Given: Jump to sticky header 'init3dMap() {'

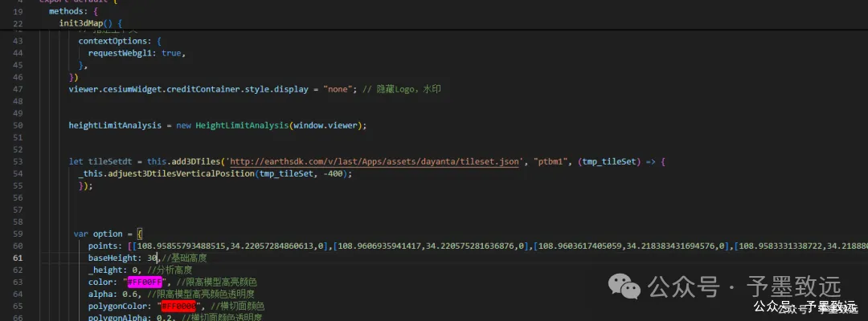Looking at the screenshot, I should coord(90,24).
